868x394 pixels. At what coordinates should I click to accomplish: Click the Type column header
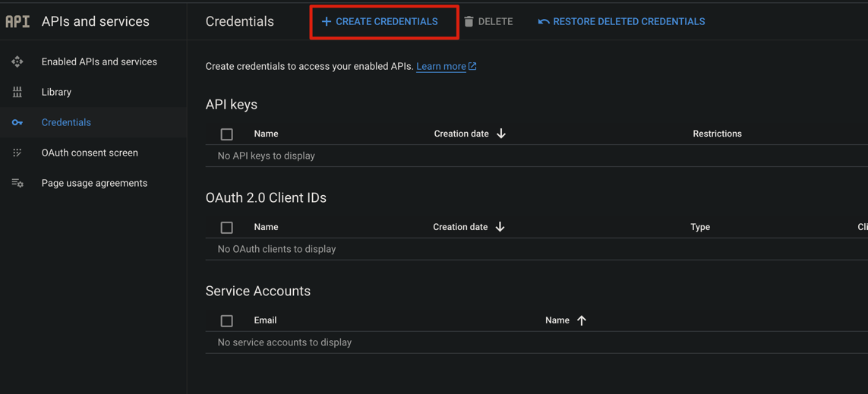click(x=700, y=227)
